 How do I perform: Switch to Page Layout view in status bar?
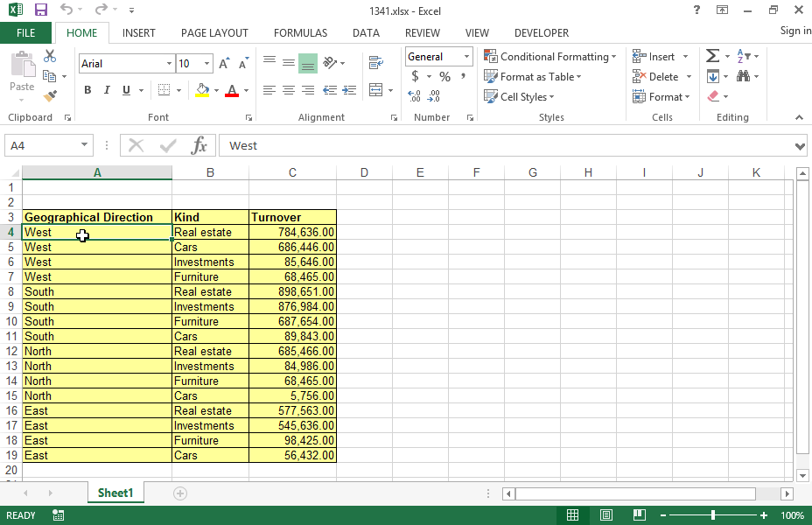click(x=605, y=515)
